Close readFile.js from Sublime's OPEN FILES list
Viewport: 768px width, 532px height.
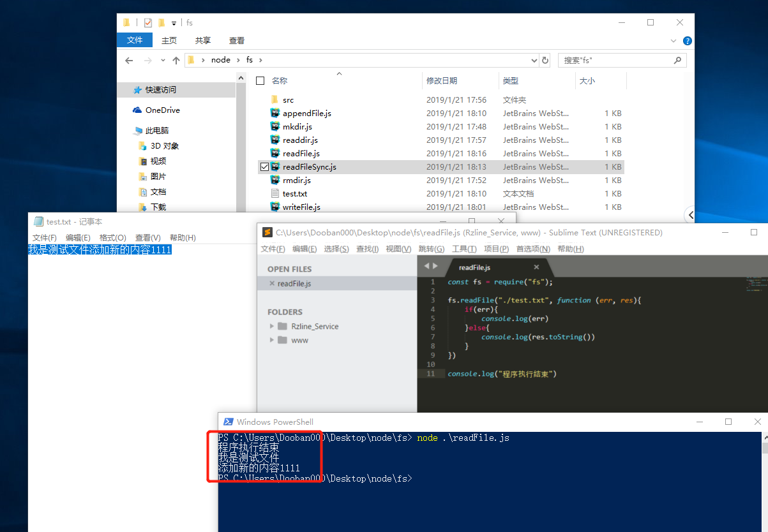tap(272, 283)
